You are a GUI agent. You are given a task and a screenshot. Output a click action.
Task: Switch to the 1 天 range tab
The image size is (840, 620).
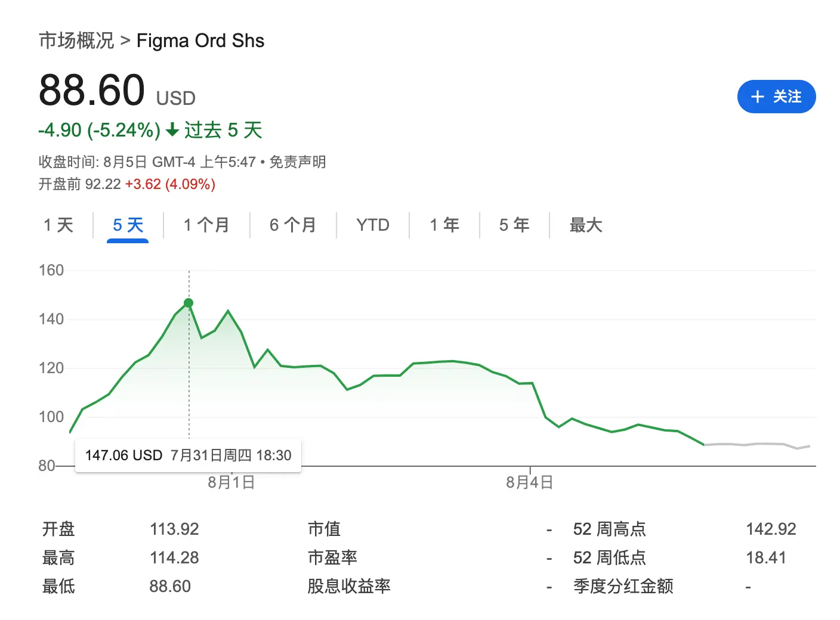(x=58, y=225)
